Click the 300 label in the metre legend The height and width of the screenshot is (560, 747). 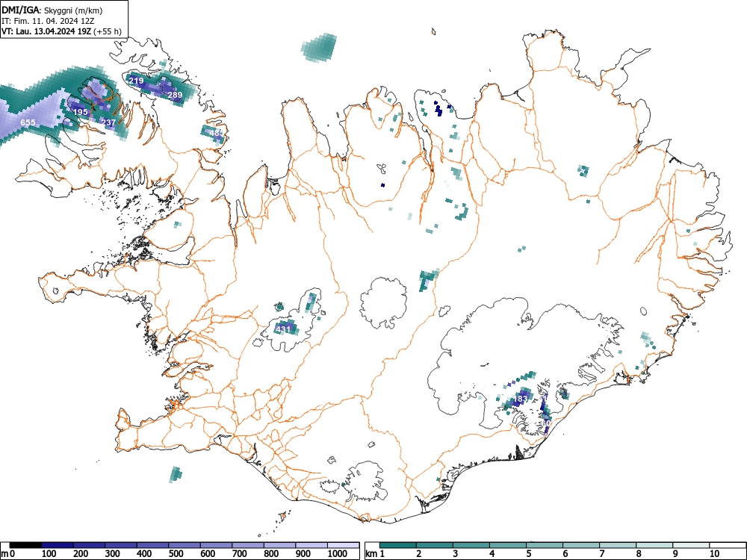pyautogui.click(x=112, y=554)
